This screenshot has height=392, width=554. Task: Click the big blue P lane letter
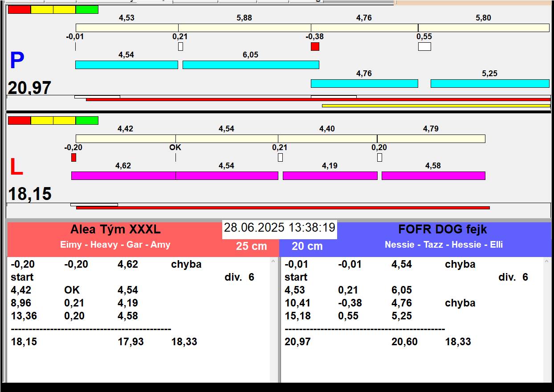click(16, 61)
